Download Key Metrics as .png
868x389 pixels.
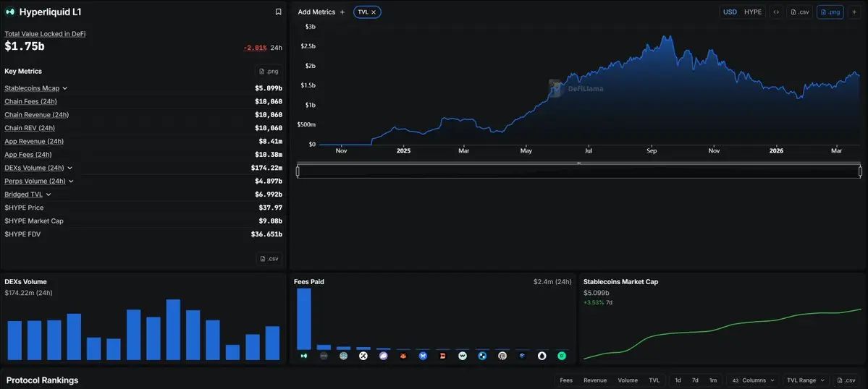tap(269, 72)
